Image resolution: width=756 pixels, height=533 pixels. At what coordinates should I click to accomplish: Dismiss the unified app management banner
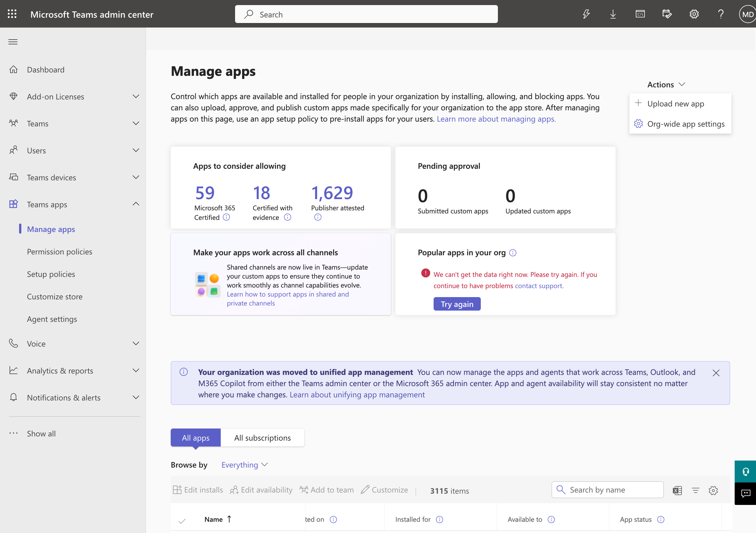click(x=716, y=373)
